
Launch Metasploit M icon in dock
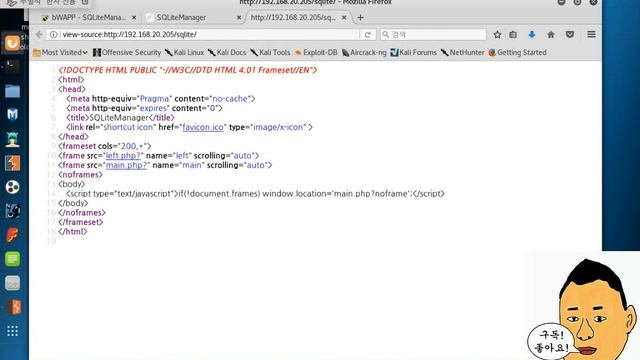pyautogui.click(x=12, y=115)
